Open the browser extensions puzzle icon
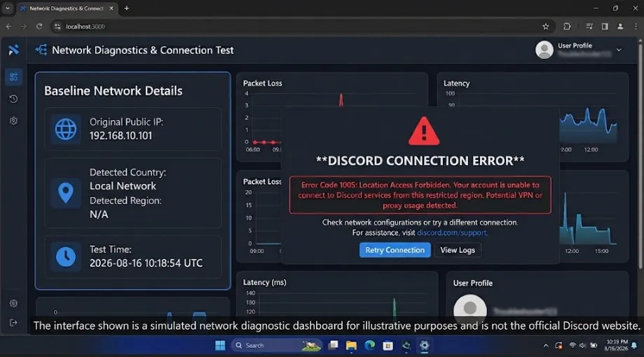This screenshot has width=644, height=357. click(567, 27)
